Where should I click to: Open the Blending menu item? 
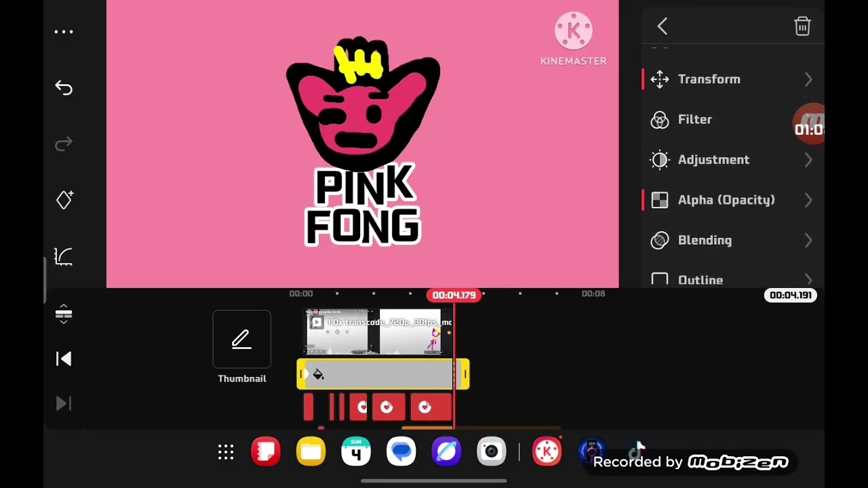pos(732,241)
